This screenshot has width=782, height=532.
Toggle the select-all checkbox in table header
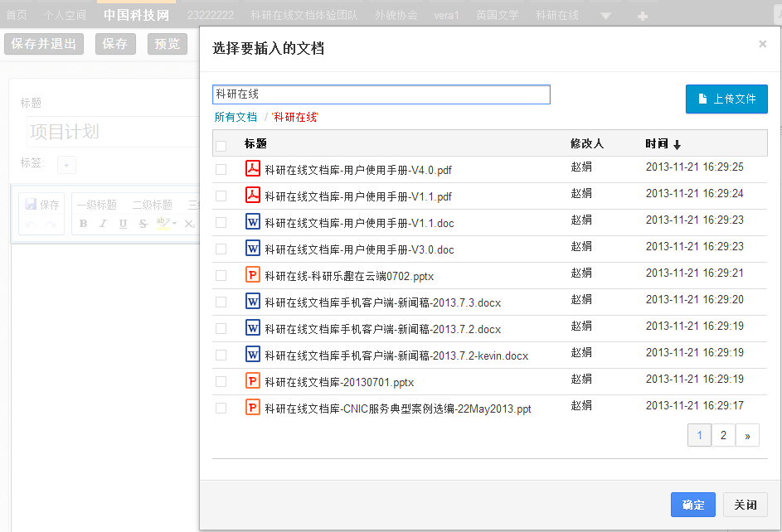(221, 147)
